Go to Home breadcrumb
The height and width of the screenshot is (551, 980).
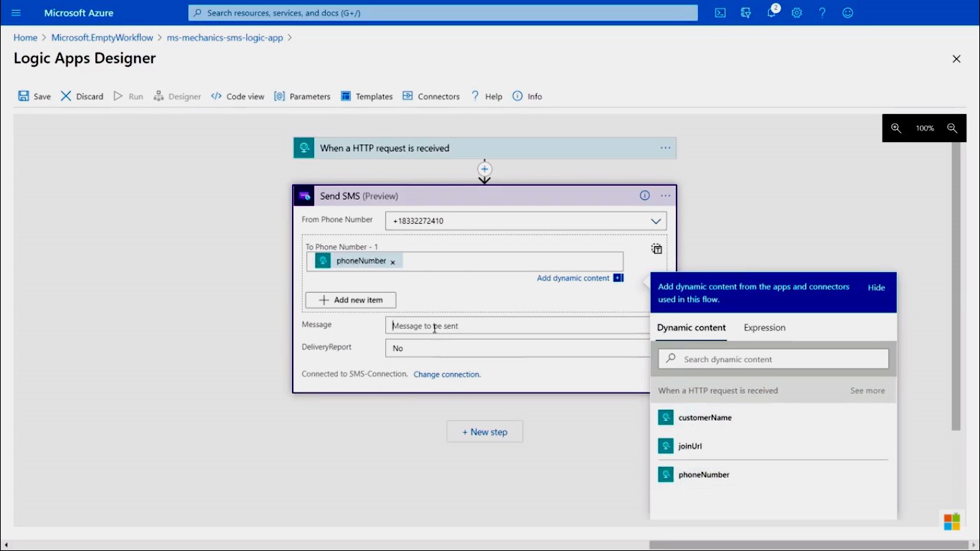click(25, 37)
